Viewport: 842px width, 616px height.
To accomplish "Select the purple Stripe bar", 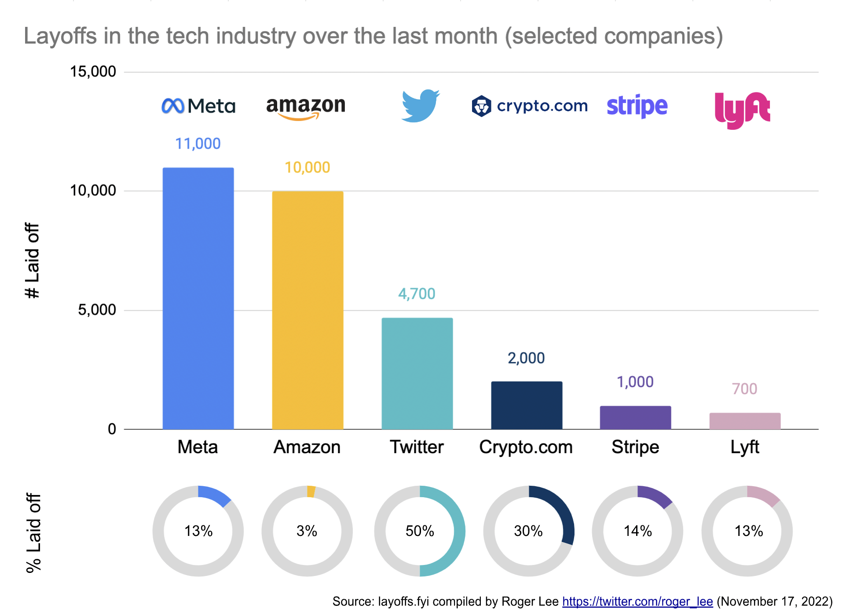I will 636,418.
